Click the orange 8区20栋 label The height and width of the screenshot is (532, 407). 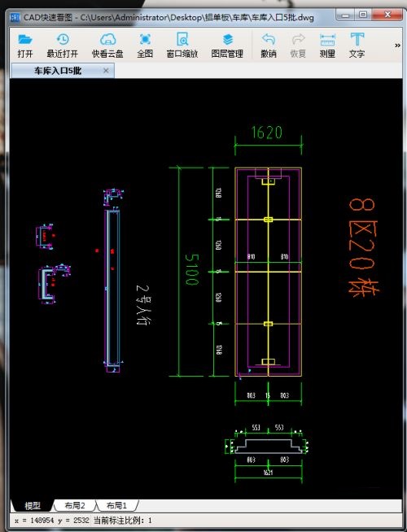point(363,248)
